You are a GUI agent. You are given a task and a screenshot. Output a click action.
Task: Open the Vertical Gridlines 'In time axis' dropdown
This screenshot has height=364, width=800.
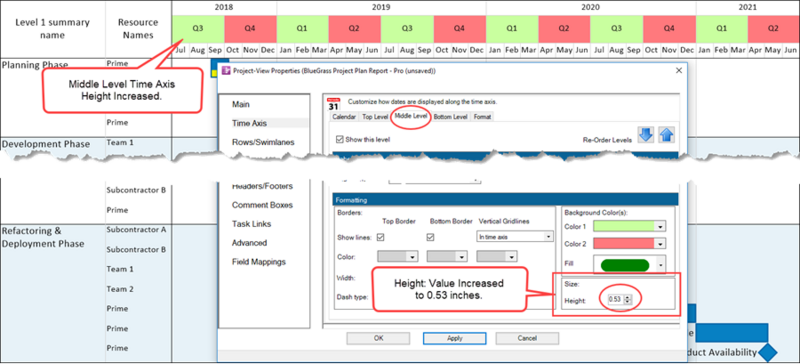coord(514,237)
